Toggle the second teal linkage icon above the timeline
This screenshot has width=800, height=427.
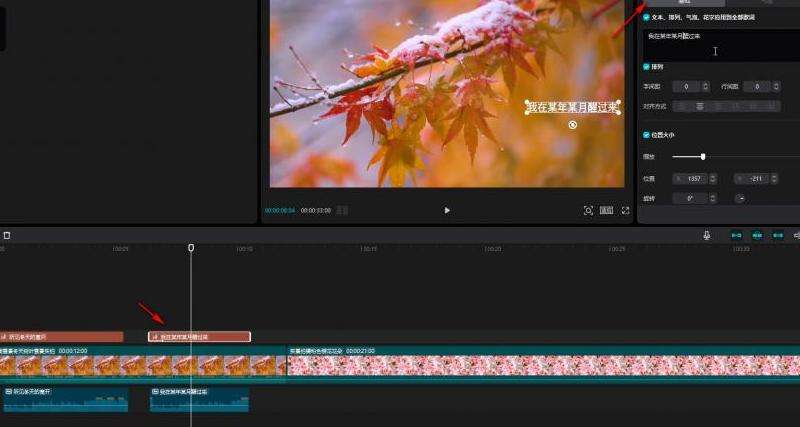(757, 235)
